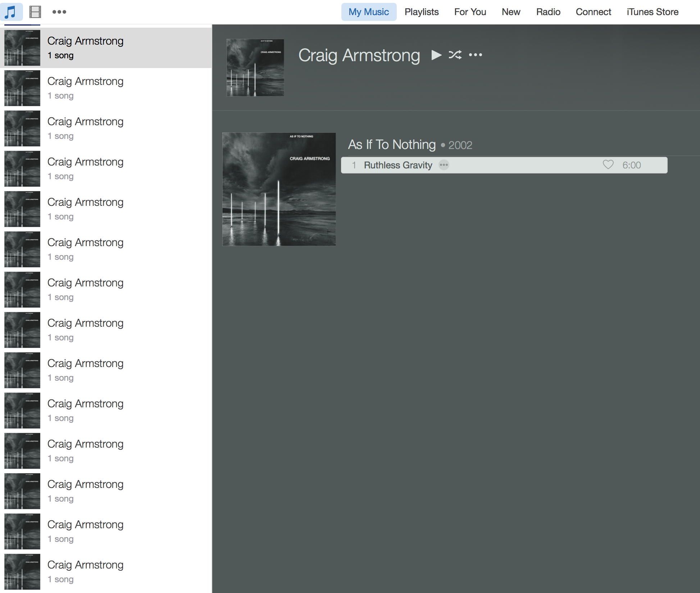This screenshot has width=700, height=593.
Task: Visit the iTunes Store tab
Action: pos(652,12)
